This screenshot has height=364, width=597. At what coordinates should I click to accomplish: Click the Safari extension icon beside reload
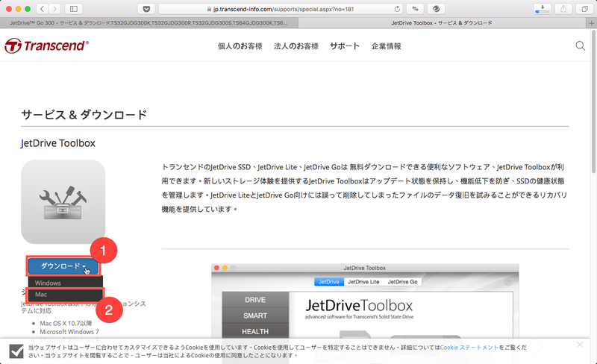(415, 9)
